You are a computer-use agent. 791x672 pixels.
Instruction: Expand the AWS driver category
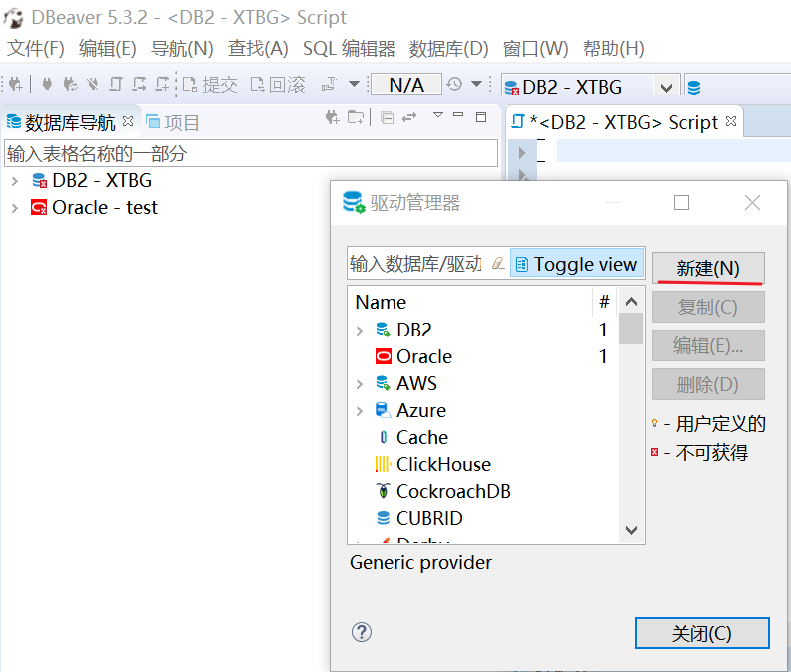[360, 385]
